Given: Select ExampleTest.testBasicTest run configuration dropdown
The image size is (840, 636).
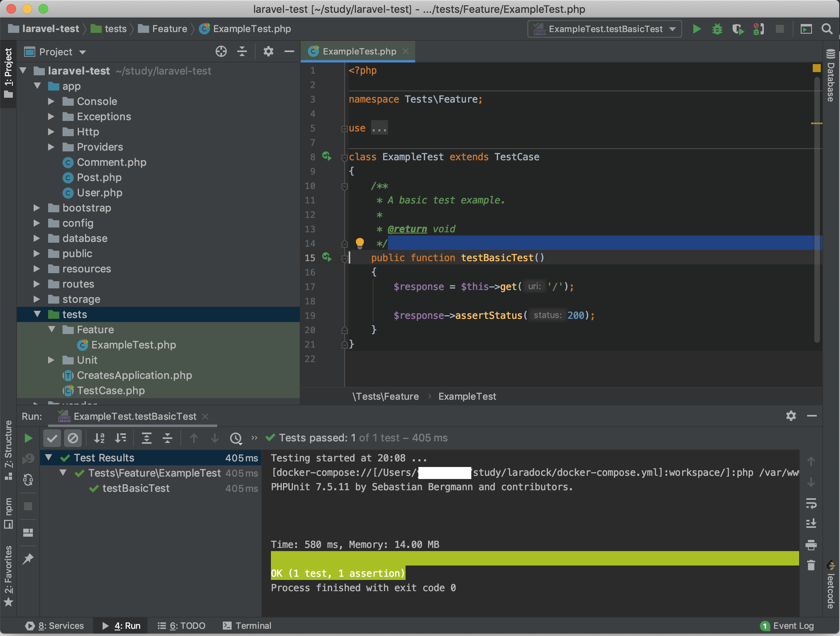Looking at the screenshot, I should click(606, 28).
